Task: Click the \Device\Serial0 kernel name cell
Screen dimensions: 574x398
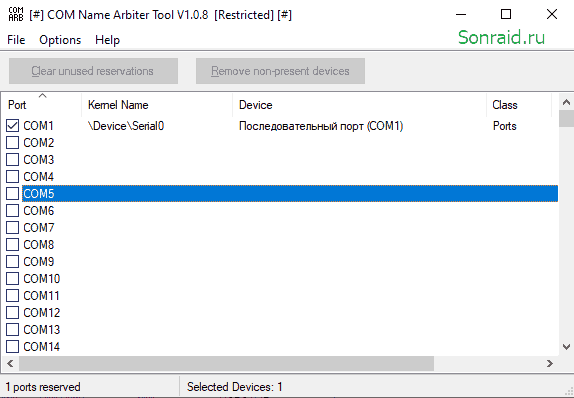Action: (126, 126)
